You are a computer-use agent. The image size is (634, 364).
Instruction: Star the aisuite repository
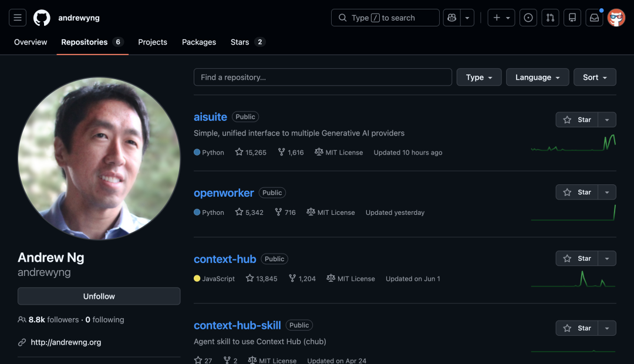577,120
